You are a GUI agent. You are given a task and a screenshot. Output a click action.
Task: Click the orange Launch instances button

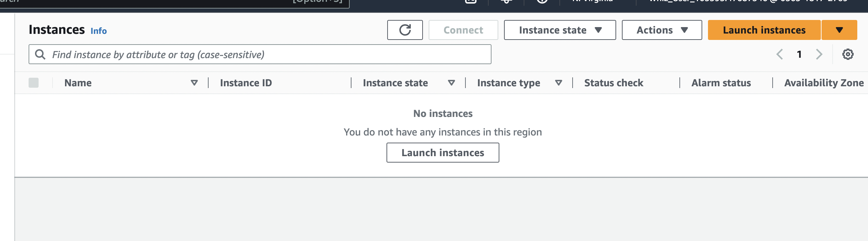764,30
